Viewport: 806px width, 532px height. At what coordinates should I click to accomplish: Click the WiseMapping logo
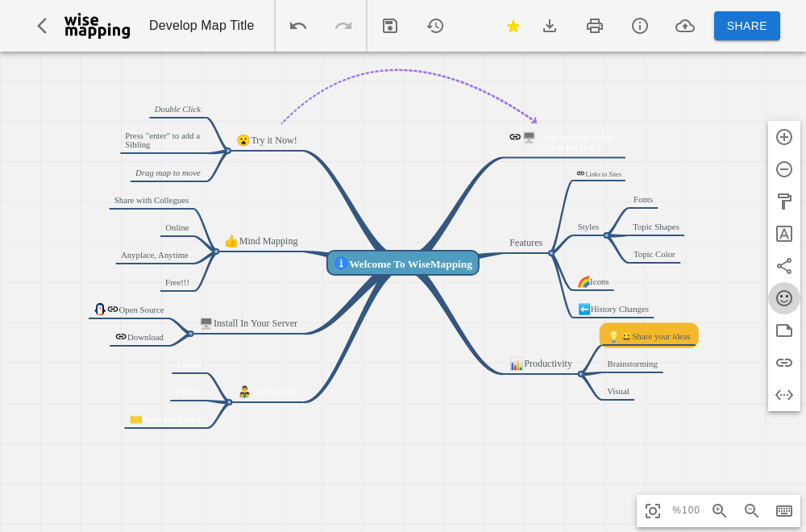point(98,26)
